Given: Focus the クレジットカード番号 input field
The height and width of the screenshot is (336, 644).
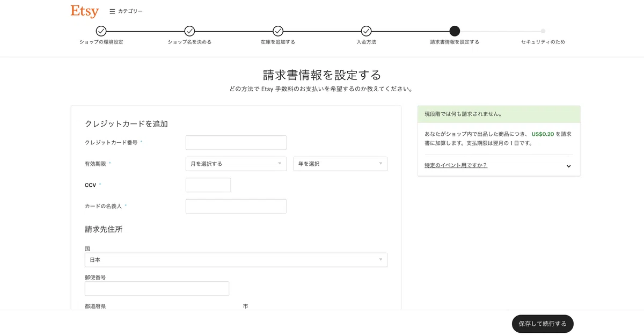Looking at the screenshot, I should [236, 142].
